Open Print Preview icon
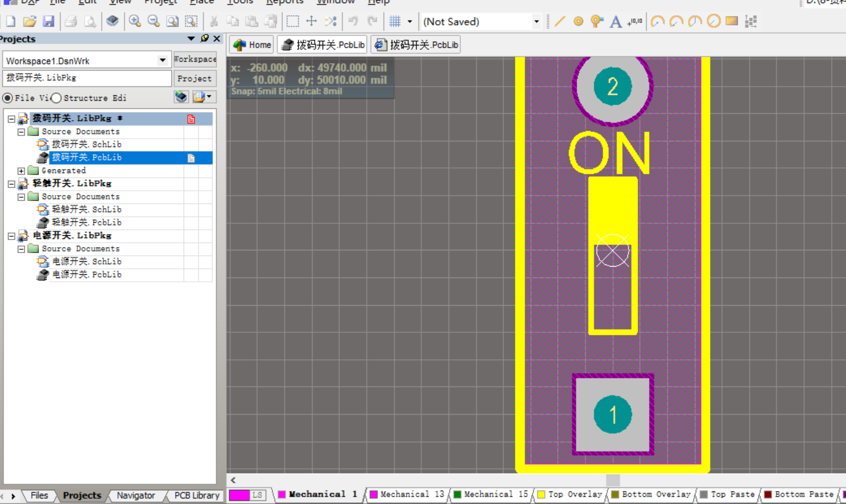This screenshot has height=504, width=846. pyautogui.click(x=90, y=22)
